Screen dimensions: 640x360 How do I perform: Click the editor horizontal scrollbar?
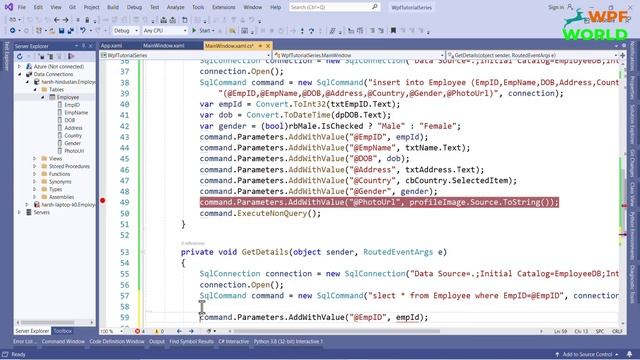click(337, 331)
